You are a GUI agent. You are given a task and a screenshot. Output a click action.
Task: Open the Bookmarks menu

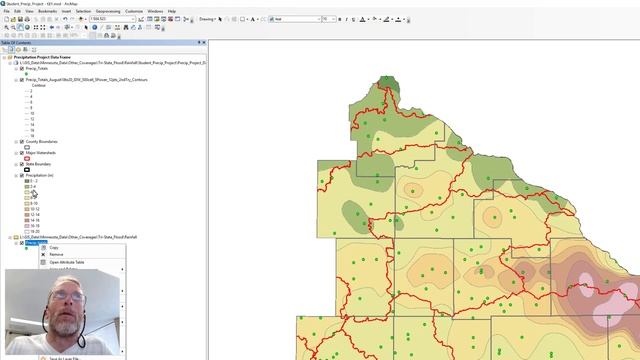(x=48, y=11)
